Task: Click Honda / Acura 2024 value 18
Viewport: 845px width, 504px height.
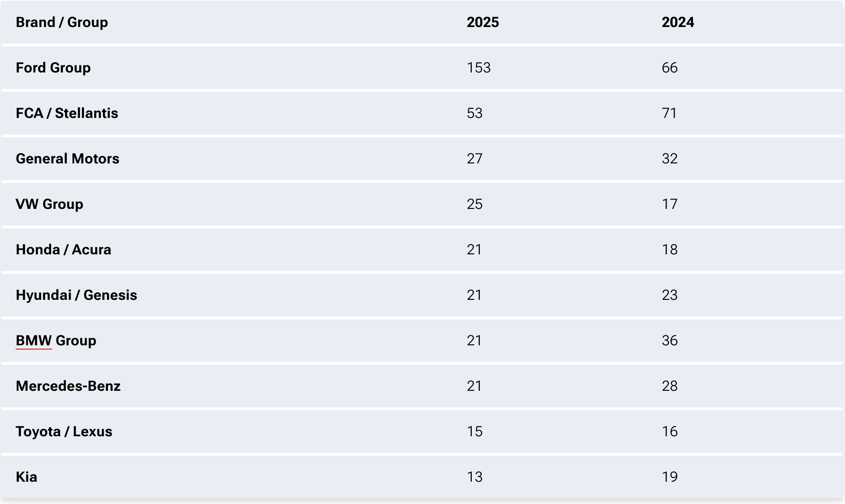Action: [x=669, y=250]
